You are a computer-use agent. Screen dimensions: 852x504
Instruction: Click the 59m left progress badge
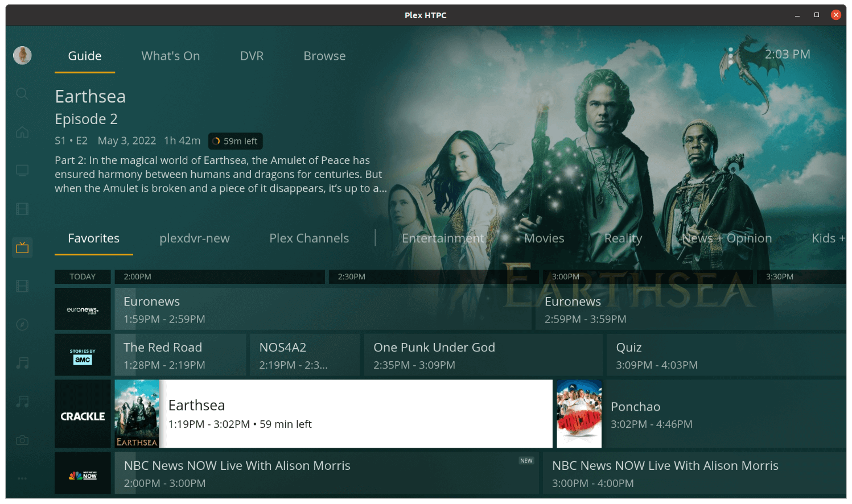coord(235,141)
